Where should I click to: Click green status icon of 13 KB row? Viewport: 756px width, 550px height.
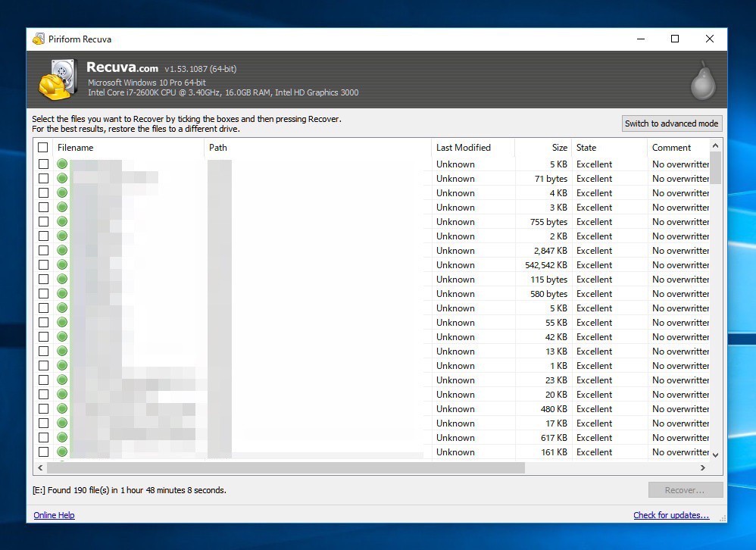pyautogui.click(x=61, y=351)
